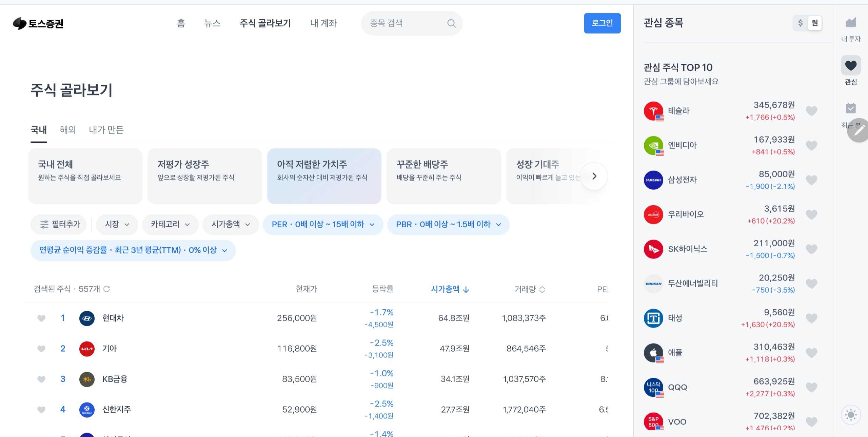This screenshot has width=868, height=437.
Task: Click the 두산에너빌리티 logo in watchlist
Action: click(x=653, y=284)
